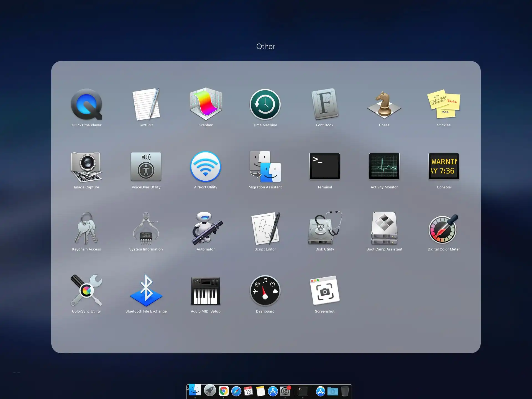Open the Screenshot utility
The height and width of the screenshot is (399, 532).
click(x=325, y=291)
